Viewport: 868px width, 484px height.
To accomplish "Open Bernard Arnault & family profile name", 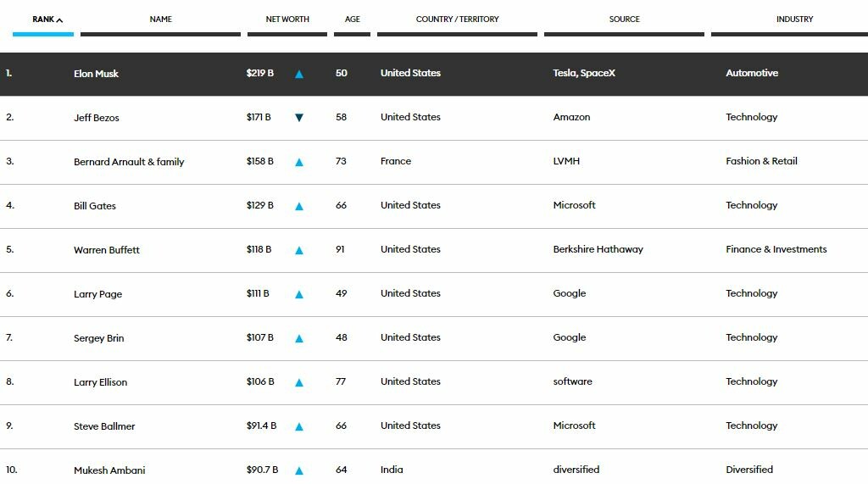I will [129, 162].
